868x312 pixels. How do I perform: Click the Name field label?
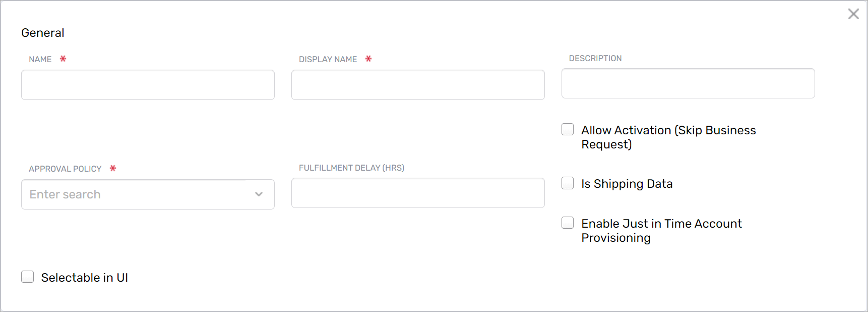pyautogui.click(x=40, y=59)
